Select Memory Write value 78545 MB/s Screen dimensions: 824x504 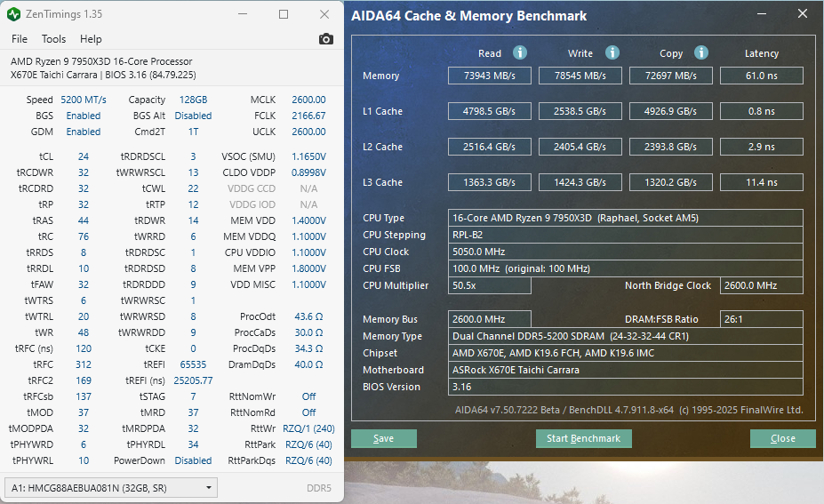pyautogui.click(x=580, y=76)
